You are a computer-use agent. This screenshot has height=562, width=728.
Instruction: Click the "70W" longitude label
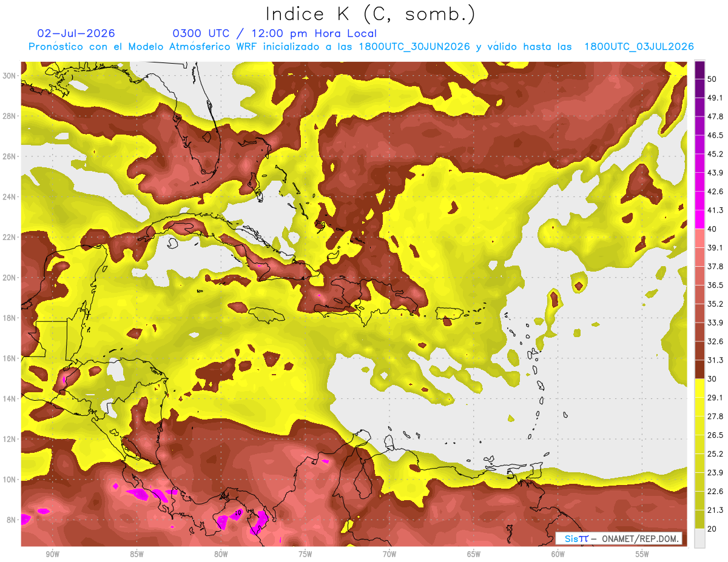(x=389, y=554)
